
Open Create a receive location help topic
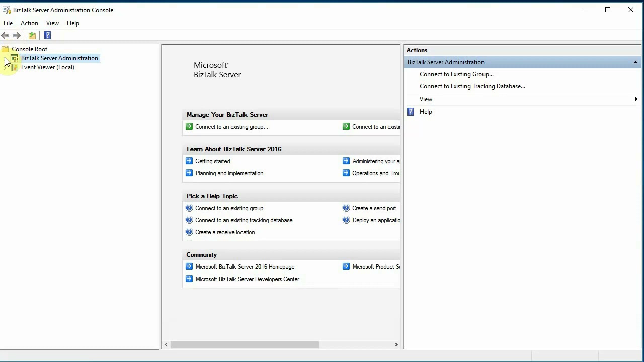225,232
